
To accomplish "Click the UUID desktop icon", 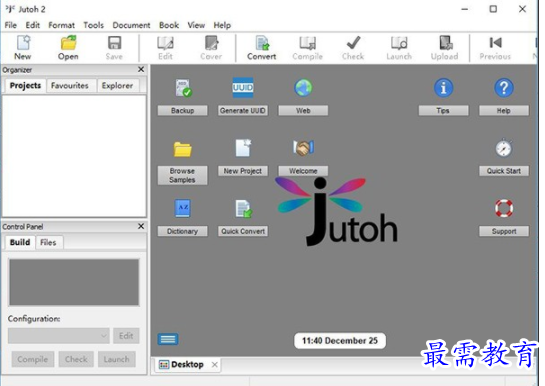I will pos(243,87).
